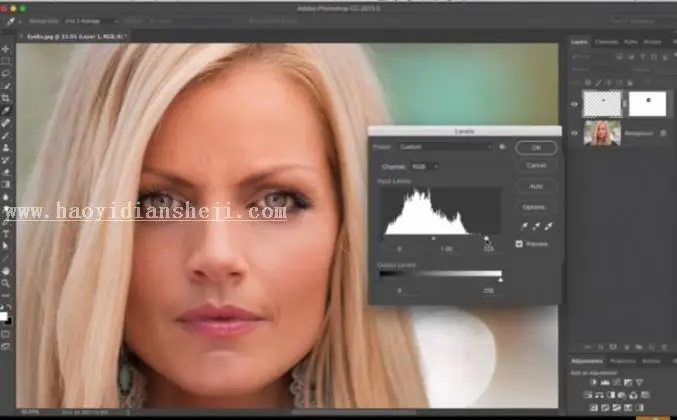
Task: Select the Layer 1 mask thumbnail
Action: (x=647, y=104)
